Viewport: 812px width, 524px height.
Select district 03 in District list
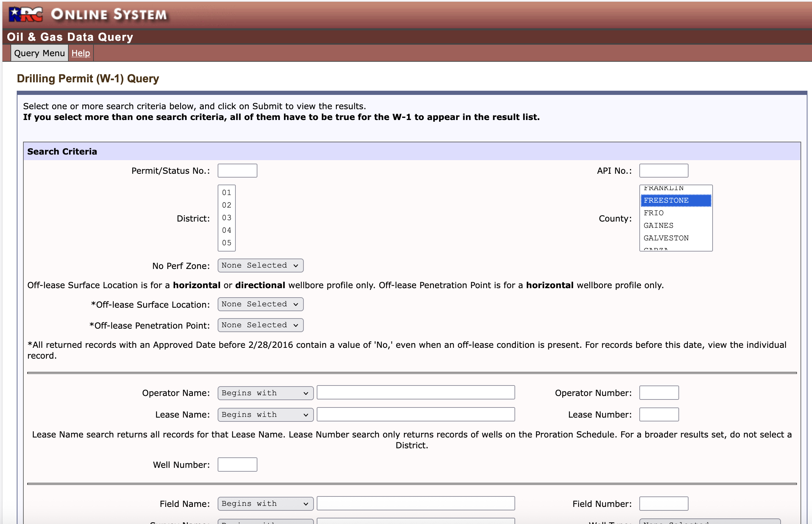coord(227,218)
